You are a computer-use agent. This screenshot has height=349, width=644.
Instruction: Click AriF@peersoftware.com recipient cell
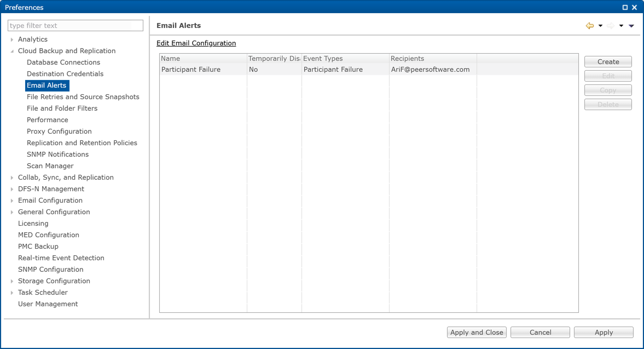coord(433,70)
